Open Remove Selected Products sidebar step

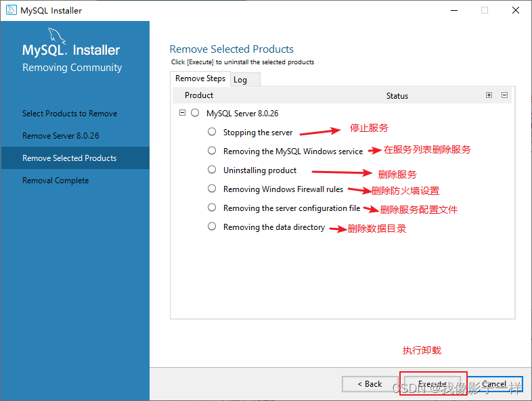[75, 158]
